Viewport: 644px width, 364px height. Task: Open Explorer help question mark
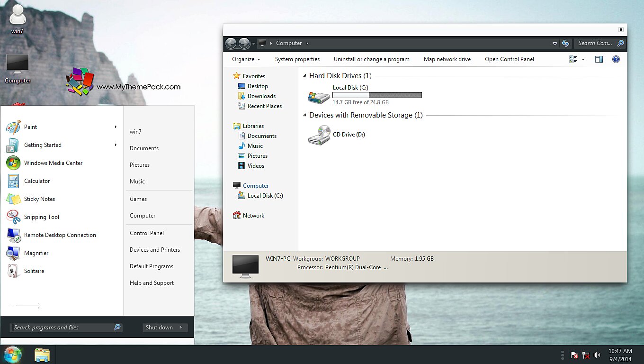616,59
